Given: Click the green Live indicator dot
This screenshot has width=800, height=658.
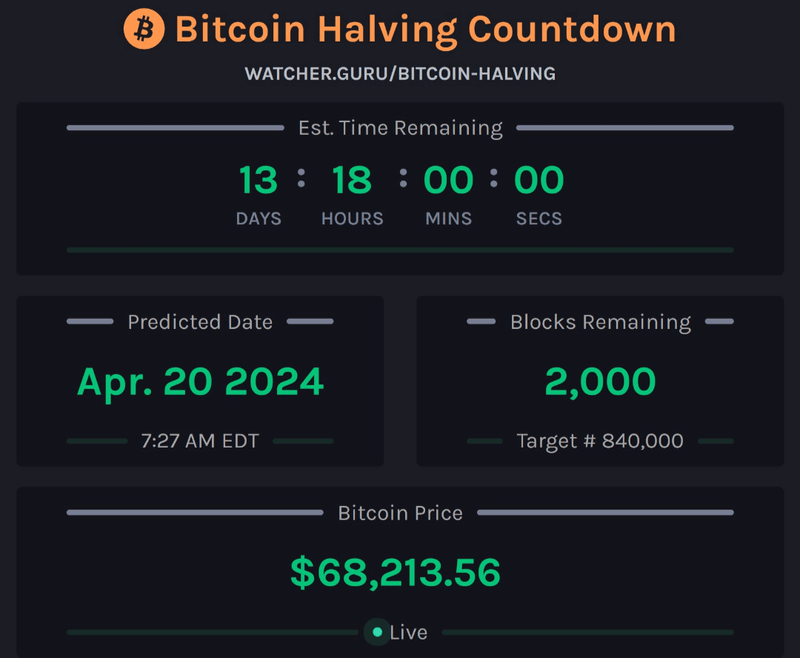Looking at the screenshot, I should tap(377, 632).
